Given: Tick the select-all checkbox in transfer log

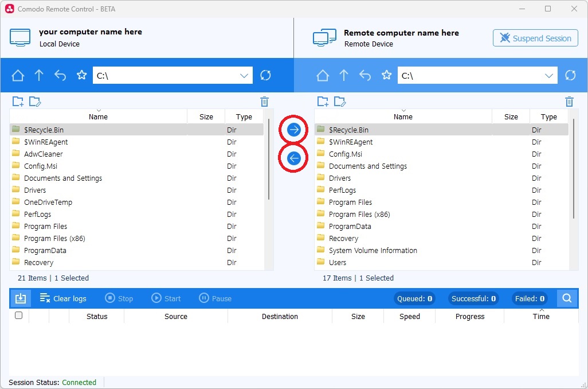Looking at the screenshot, I should (18, 316).
